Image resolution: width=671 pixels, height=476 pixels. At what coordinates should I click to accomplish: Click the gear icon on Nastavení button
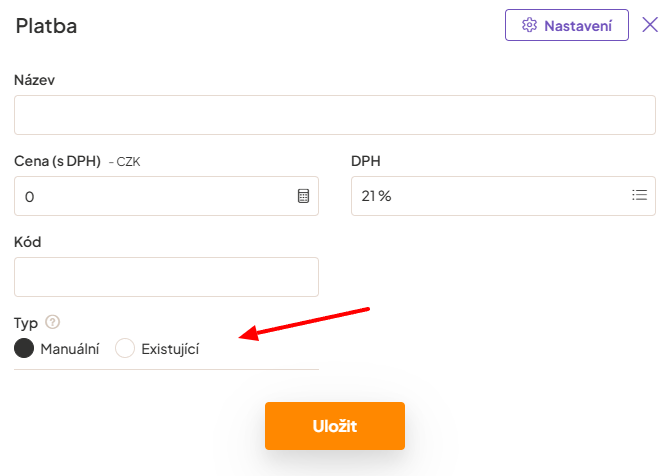530,26
